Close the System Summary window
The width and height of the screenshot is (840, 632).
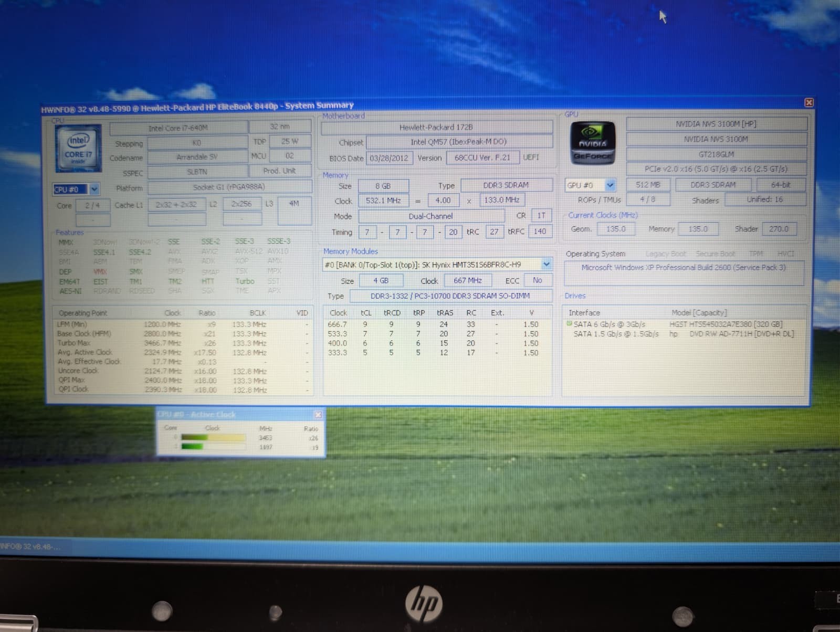809,102
